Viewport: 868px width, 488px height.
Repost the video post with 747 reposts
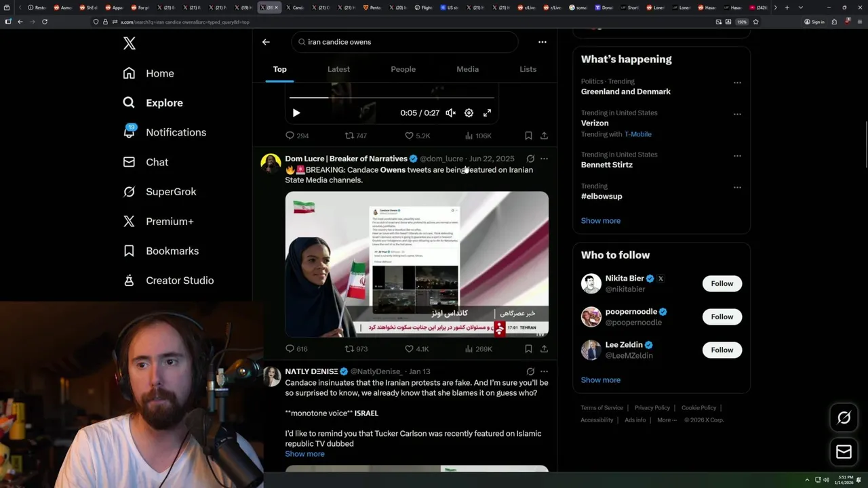click(356, 136)
